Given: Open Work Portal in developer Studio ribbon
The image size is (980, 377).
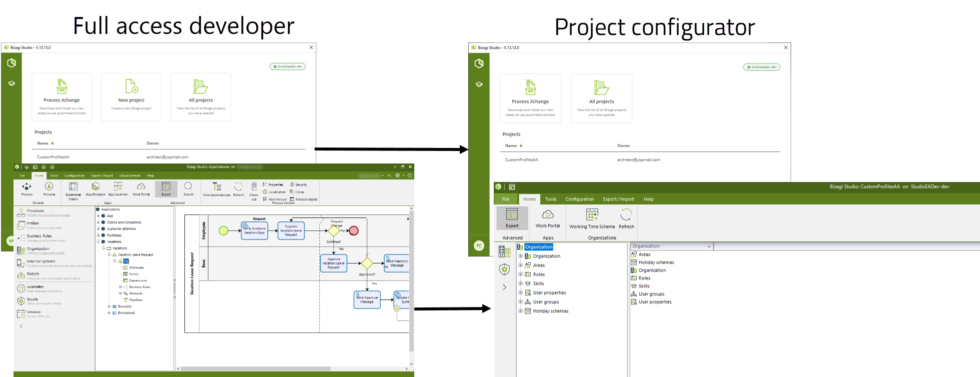Looking at the screenshot, I should coord(141,189).
